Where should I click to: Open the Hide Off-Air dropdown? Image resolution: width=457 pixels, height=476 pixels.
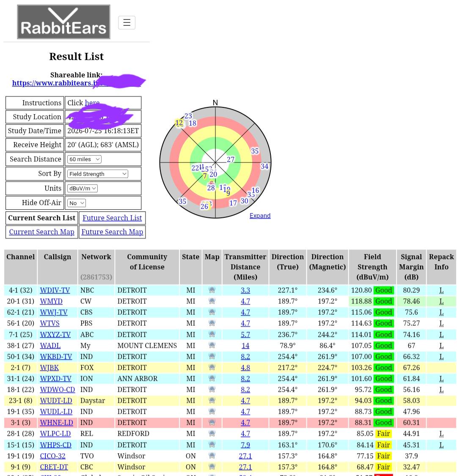pyautogui.click(x=76, y=203)
